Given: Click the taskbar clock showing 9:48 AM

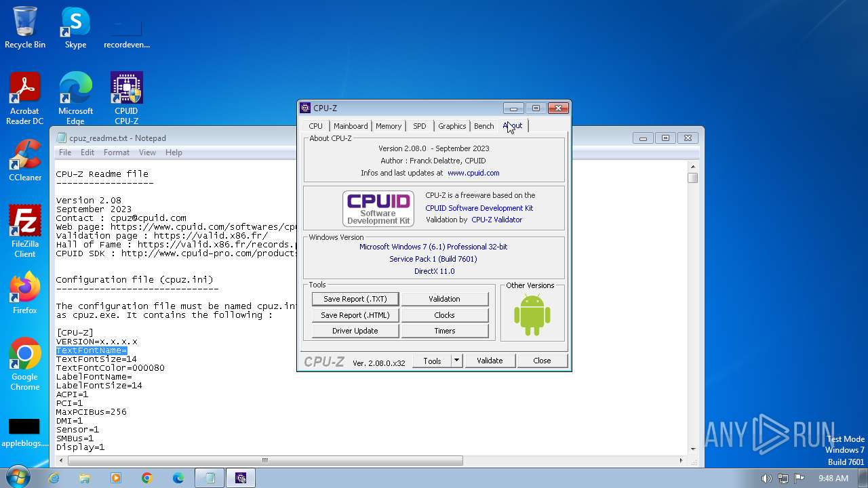Looking at the screenshot, I should click(x=833, y=479).
